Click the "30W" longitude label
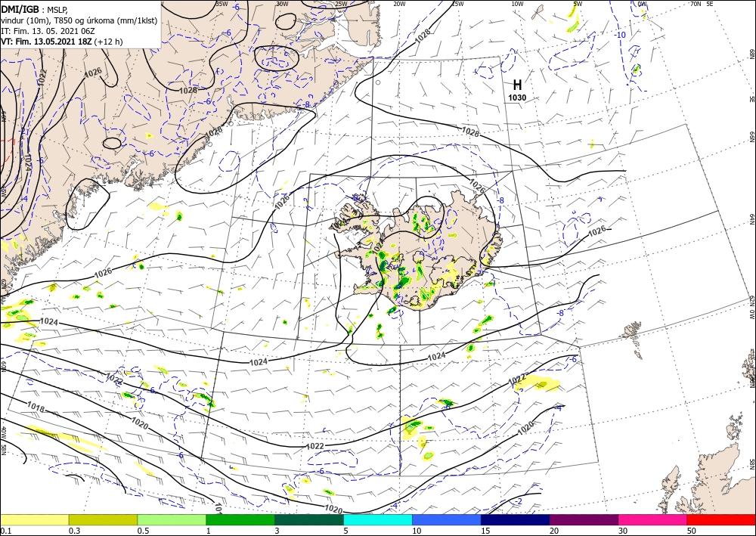Screen dimensions: 756x536 pyautogui.click(x=282, y=4)
